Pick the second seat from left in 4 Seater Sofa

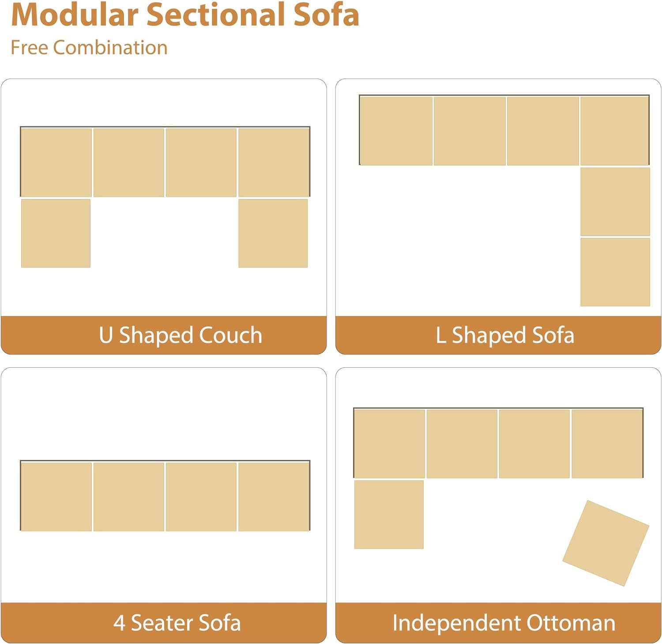point(129,497)
